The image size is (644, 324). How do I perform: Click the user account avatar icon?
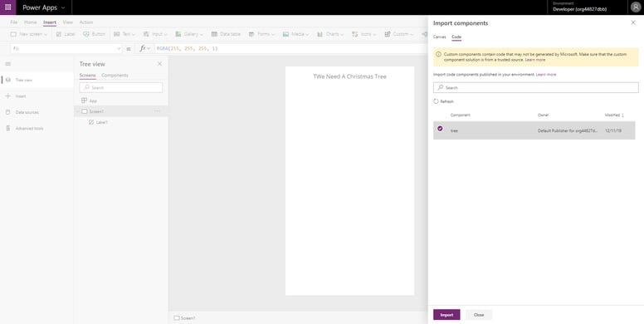pyautogui.click(x=635, y=7)
